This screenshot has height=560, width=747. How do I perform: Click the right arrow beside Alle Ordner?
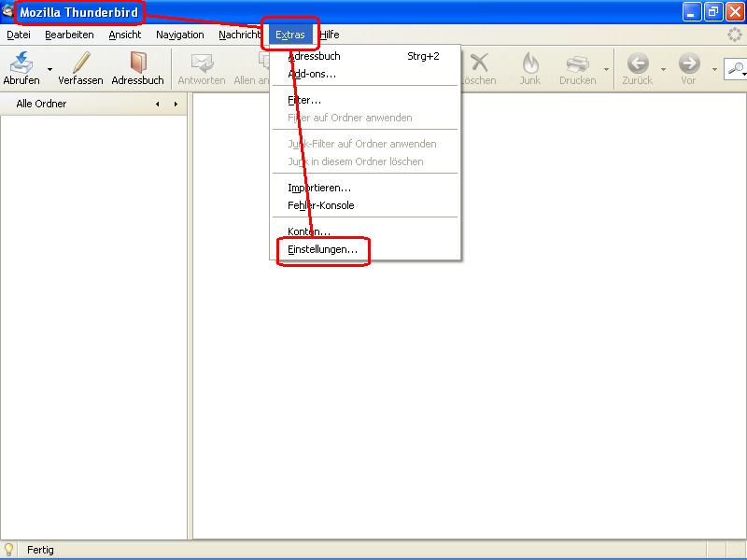[175, 105]
